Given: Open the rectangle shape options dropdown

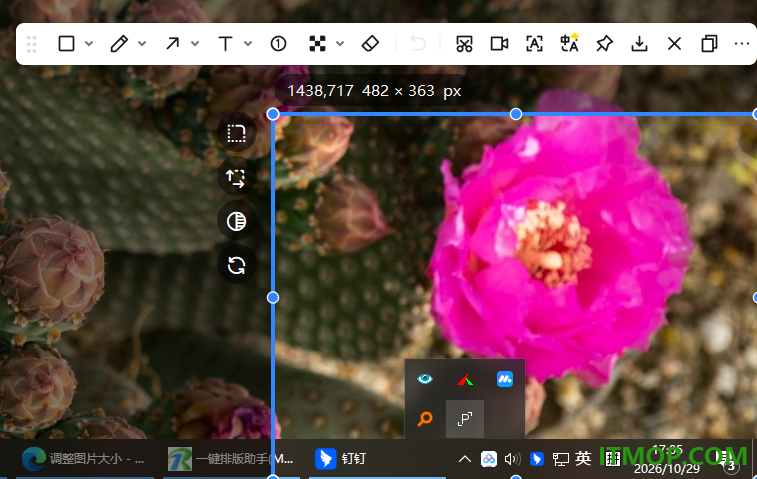Looking at the screenshot, I should pos(89,44).
